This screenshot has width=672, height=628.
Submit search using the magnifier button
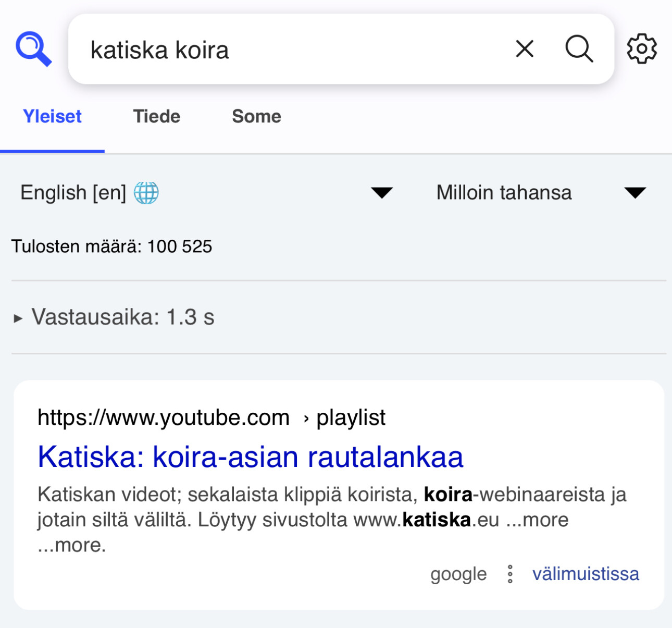tap(579, 49)
